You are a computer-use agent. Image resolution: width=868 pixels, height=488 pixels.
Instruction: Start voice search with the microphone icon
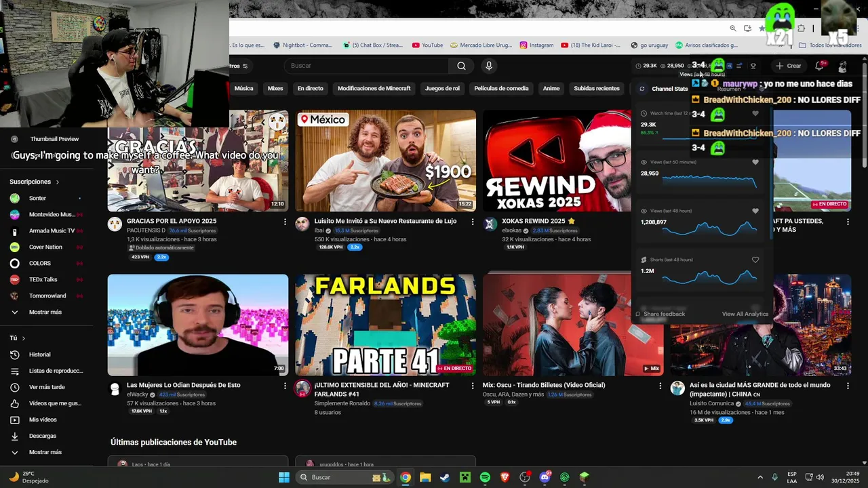click(488, 66)
